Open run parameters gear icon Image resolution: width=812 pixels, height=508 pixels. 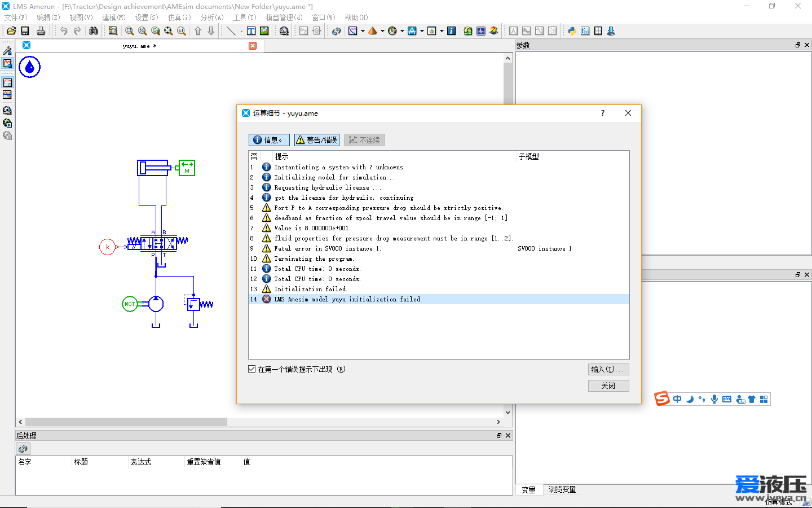click(x=7, y=110)
